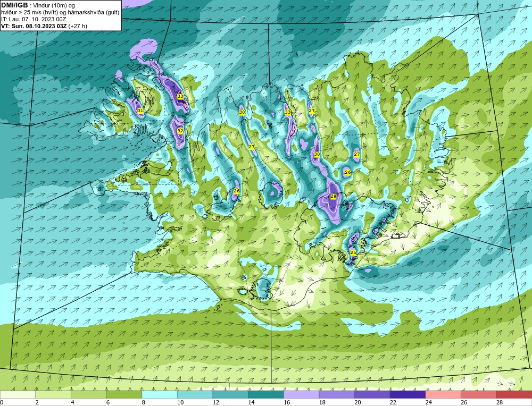This screenshot has height=406, width=532.
Task: Pick the 4–6 m/s green legend swatch
Action: point(88,394)
